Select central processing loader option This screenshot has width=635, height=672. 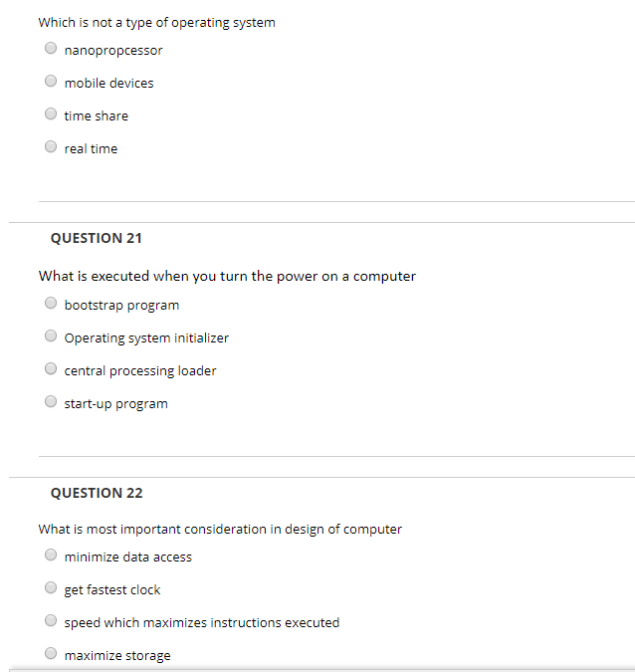51,368
